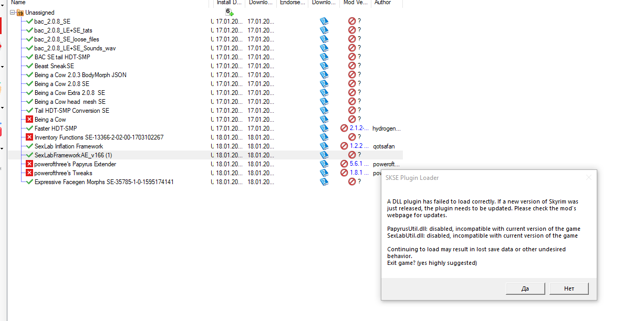Sort mods by the Author column header
The height and width of the screenshot is (321, 644).
tap(382, 3)
